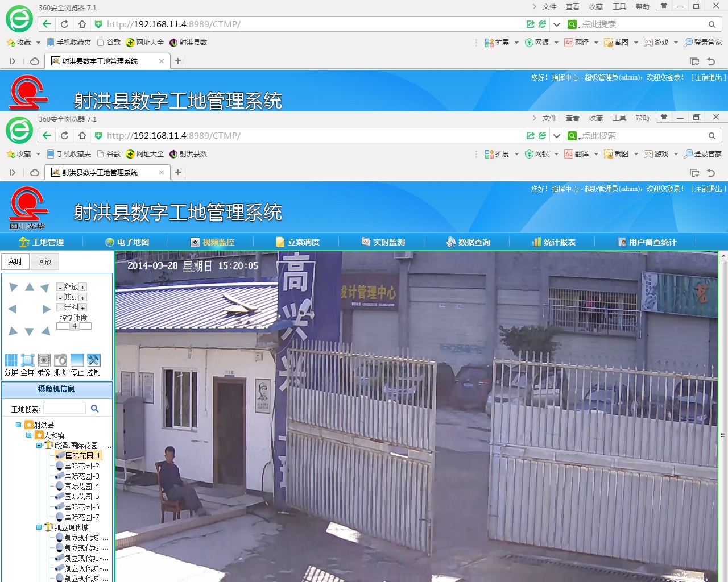Move camera diagonally up-right with PTZ arrow
This screenshot has width=728, height=582.
[x=45, y=288]
